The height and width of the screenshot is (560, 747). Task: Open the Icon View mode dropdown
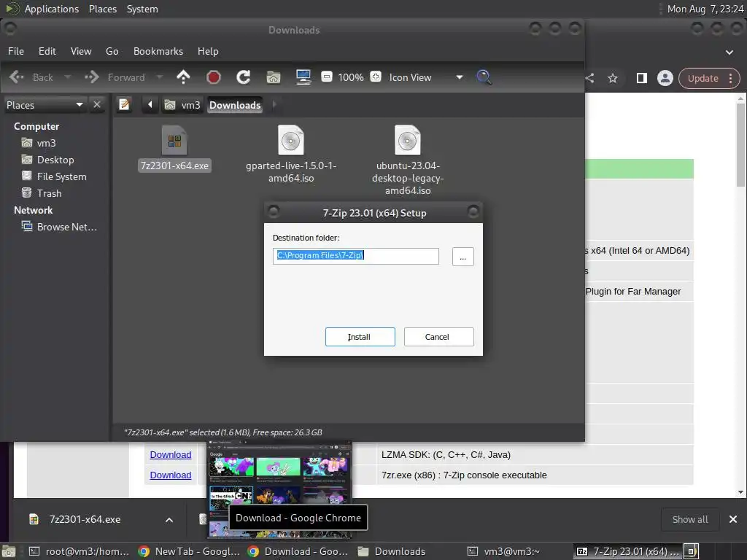(x=425, y=77)
